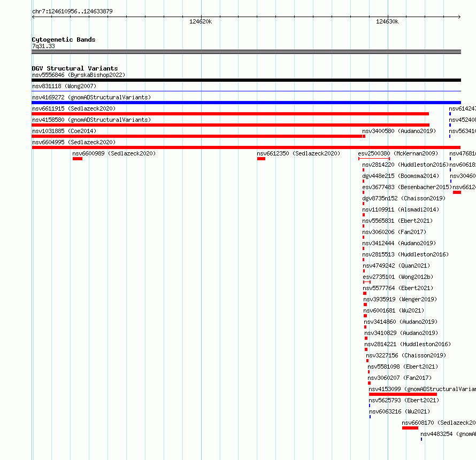Select nsv2814220 (Huddleston2016) label
The height and width of the screenshot is (460, 476).
pos(405,165)
